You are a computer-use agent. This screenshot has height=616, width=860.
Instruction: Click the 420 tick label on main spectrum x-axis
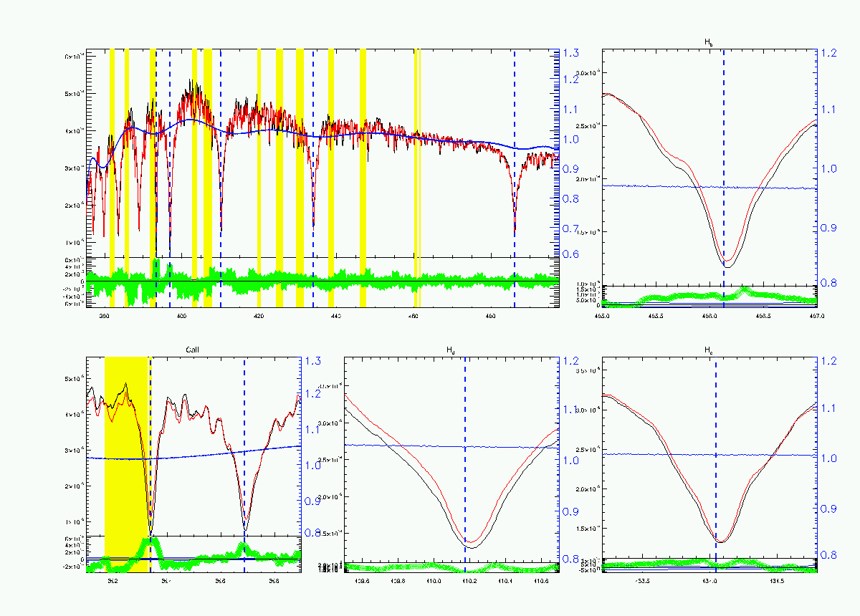pos(259,315)
